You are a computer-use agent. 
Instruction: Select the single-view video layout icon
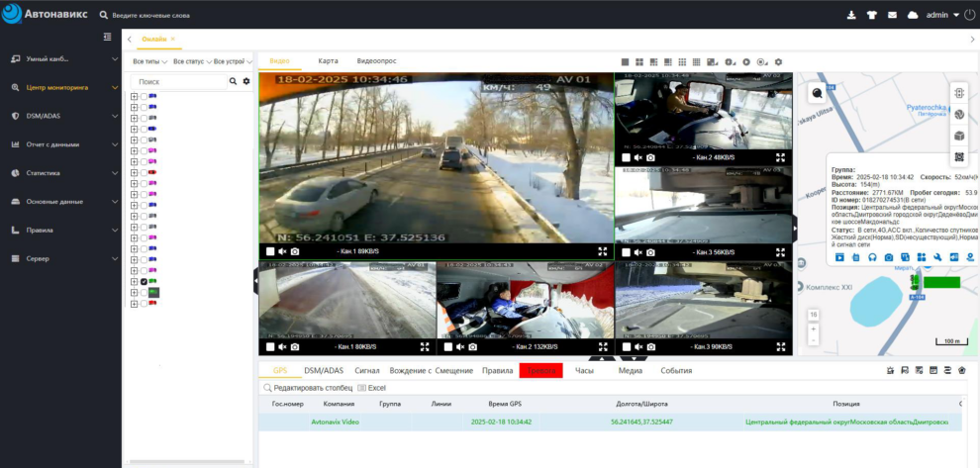click(625, 61)
